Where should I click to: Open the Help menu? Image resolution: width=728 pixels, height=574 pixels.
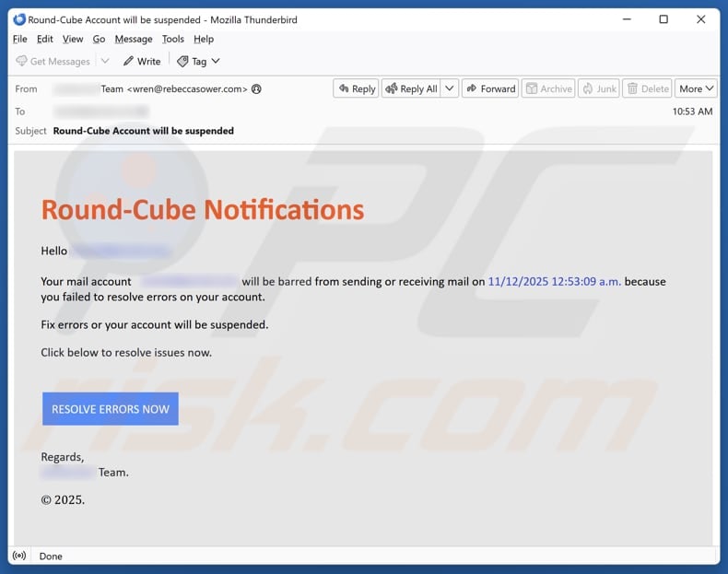pyautogui.click(x=204, y=39)
